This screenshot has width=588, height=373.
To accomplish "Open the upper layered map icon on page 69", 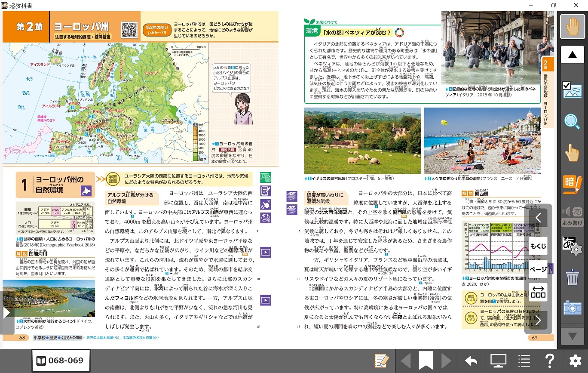I will [292, 196].
